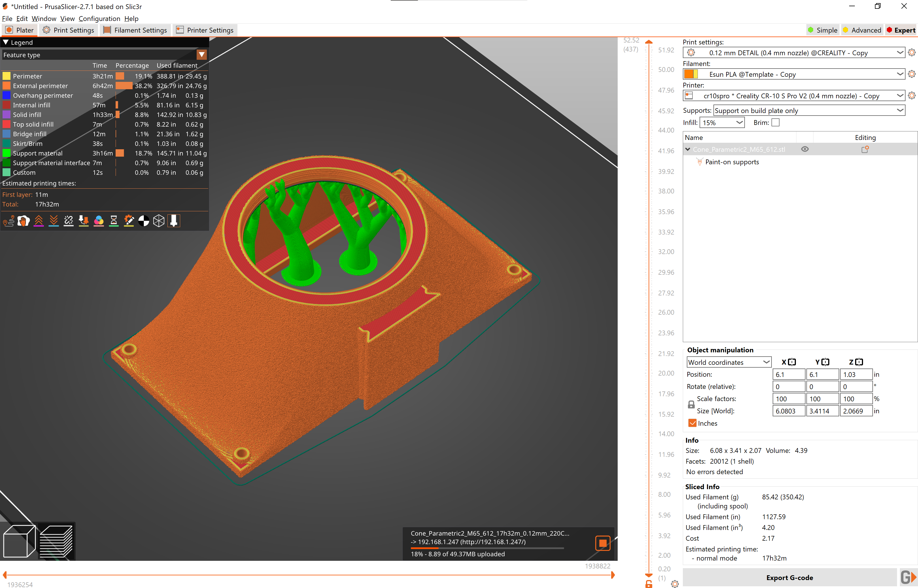Open vertical slider settings cog
The image size is (918, 588).
[x=675, y=584]
